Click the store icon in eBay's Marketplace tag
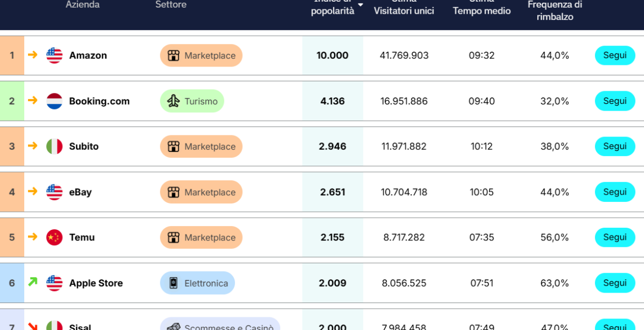The height and width of the screenshot is (330, 644). [174, 192]
